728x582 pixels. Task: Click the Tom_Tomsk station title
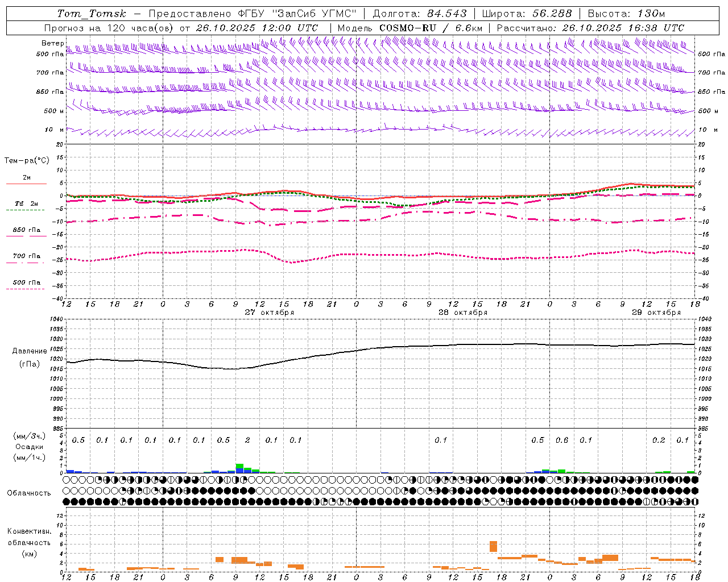point(92,14)
